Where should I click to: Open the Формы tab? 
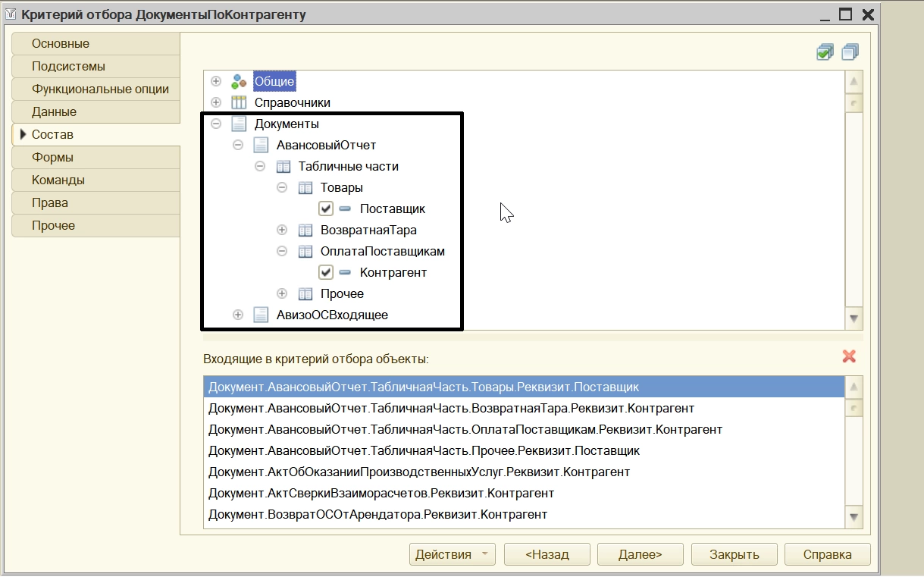96,158
